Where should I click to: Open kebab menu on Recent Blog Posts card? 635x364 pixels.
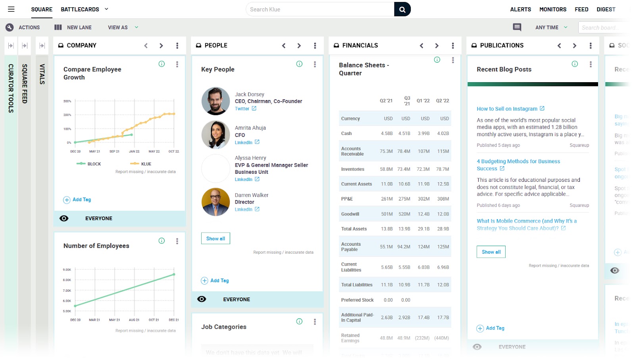(591, 64)
